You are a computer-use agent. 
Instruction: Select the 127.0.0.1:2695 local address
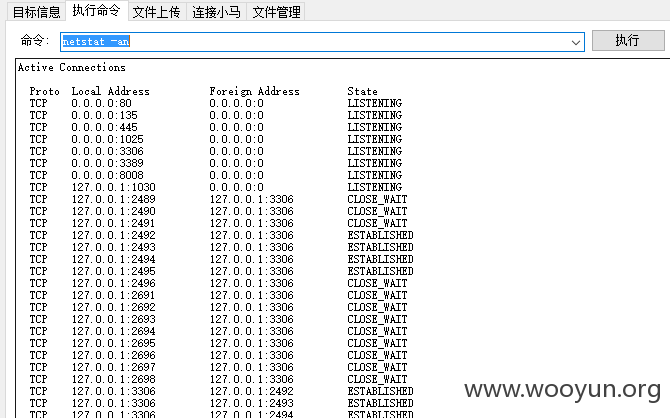pos(113,342)
